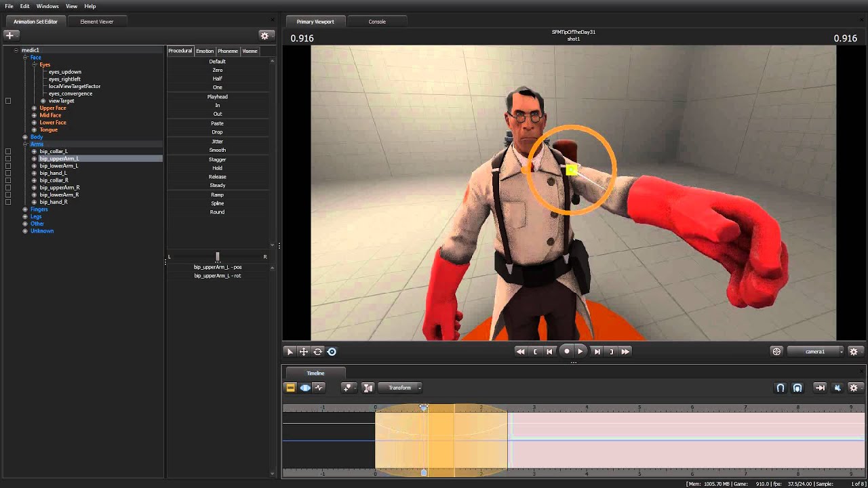Expand the Body group
The image size is (868, 488).
pos(25,137)
